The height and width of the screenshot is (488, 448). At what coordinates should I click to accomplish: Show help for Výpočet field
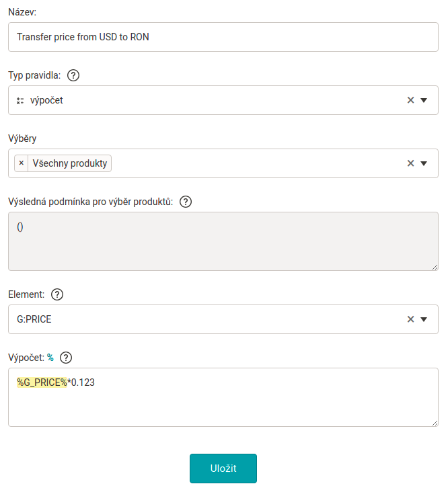click(x=66, y=358)
